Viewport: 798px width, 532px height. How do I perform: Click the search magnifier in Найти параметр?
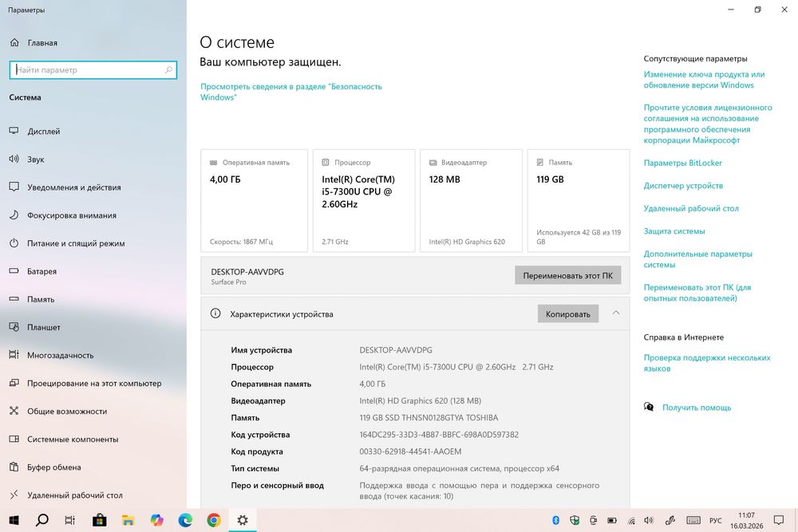point(168,70)
